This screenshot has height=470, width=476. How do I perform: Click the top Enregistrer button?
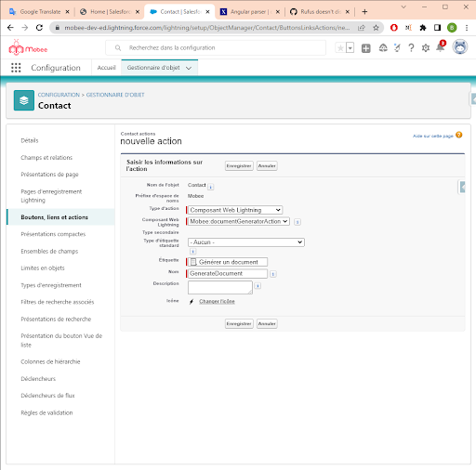coord(239,165)
